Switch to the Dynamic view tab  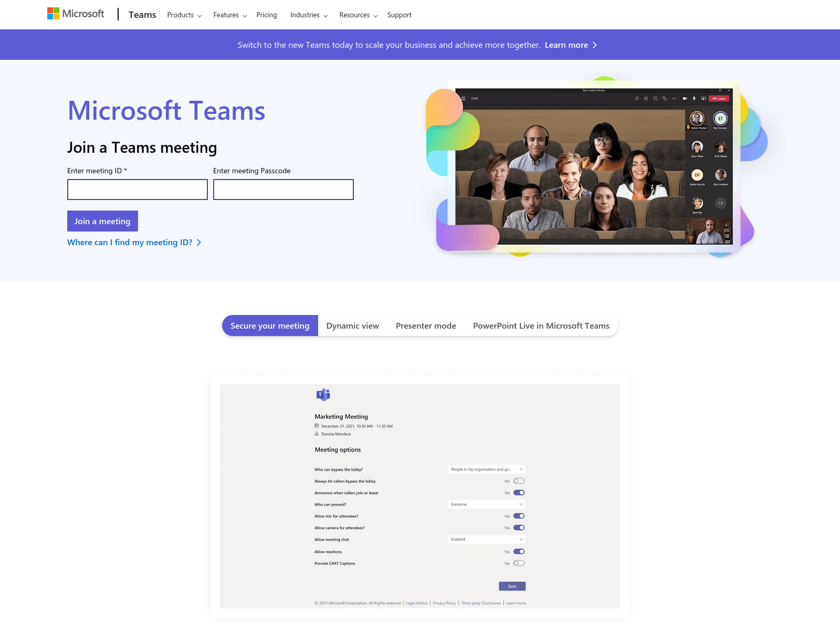point(353,325)
